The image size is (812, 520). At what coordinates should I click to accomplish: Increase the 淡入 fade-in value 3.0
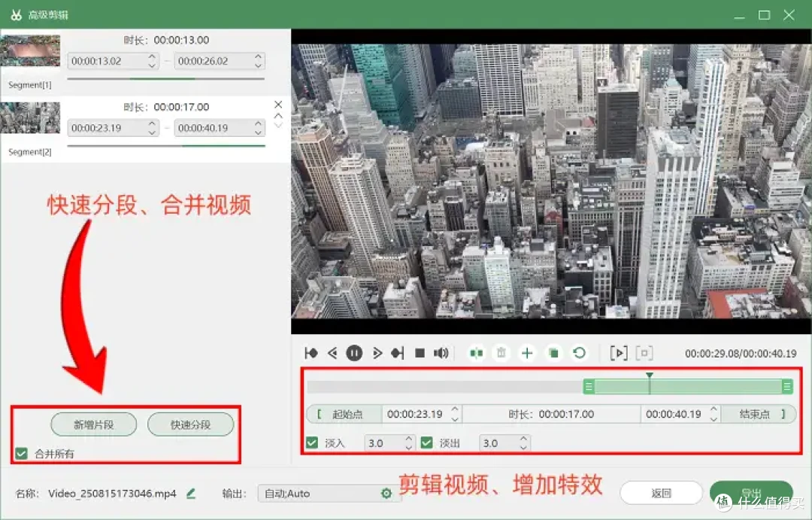pos(409,439)
